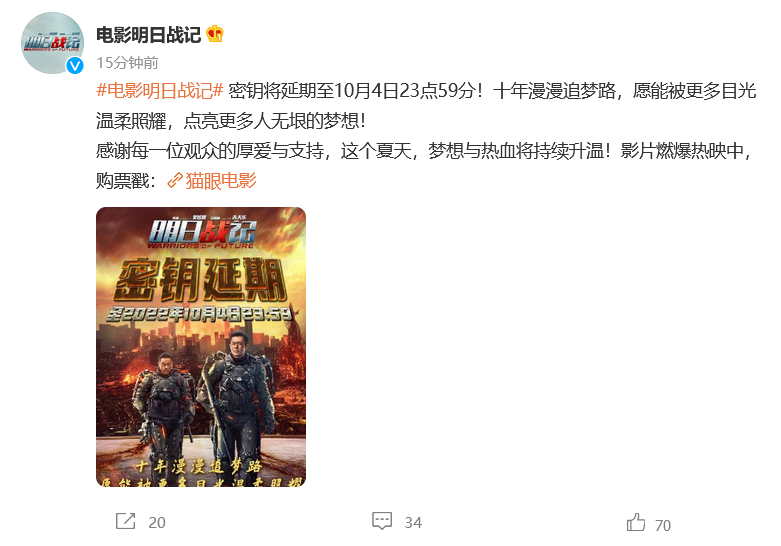Click the link chain icon before 猫眼电影
This screenshot has height=546, width=781.
coord(175,180)
